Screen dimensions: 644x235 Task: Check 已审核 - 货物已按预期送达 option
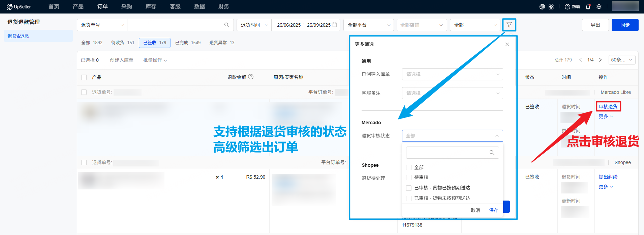click(x=409, y=188)
